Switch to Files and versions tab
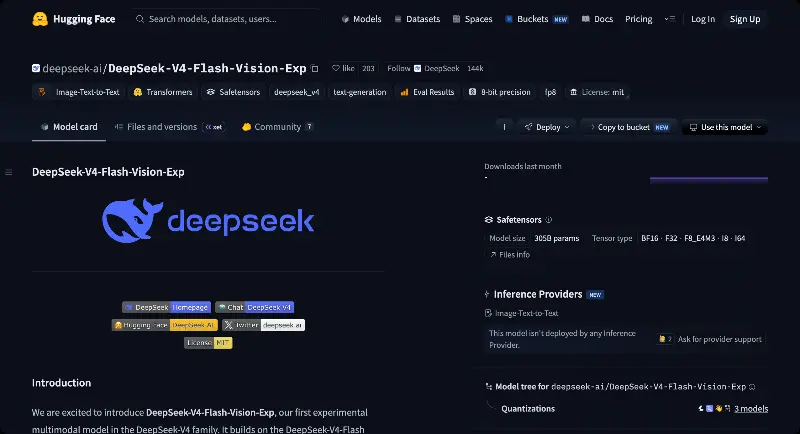The width and height of the screenshot is (800, 434). coord(169,127)
